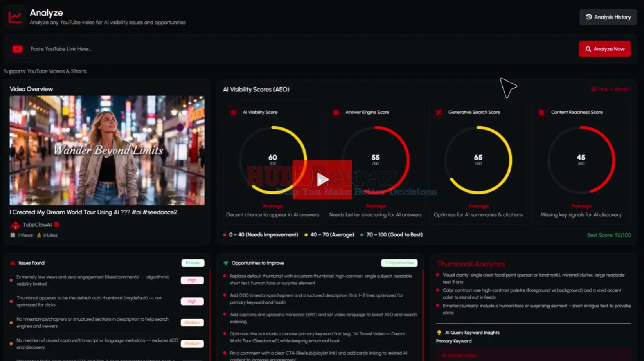The width and height of the screenshot is (644, 361).
Task: Click Needs better structuring for AI answers
Action: [376, 214]
